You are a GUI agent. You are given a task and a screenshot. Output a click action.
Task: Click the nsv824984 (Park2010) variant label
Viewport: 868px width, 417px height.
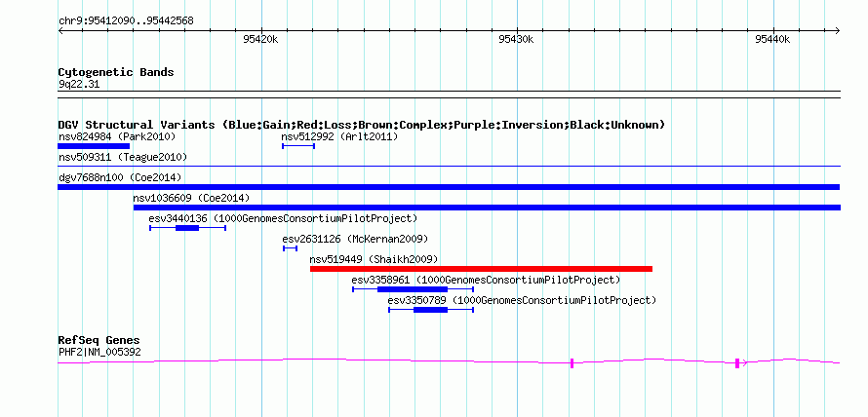click(x=117, y=136)
